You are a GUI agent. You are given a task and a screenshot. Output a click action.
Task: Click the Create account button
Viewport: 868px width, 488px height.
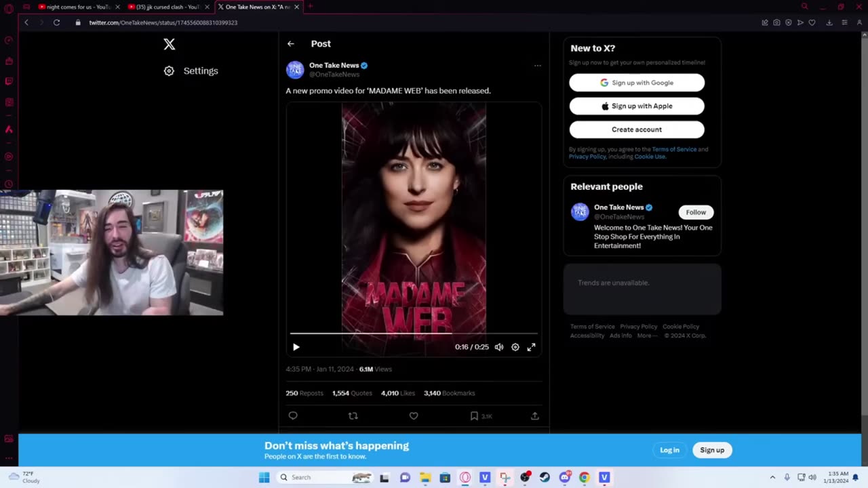pos(637,129)
